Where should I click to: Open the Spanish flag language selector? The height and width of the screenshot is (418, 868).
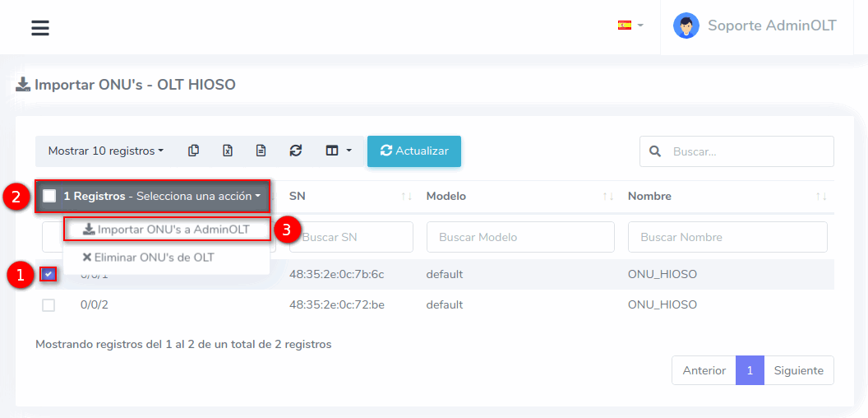pos(630,26)
